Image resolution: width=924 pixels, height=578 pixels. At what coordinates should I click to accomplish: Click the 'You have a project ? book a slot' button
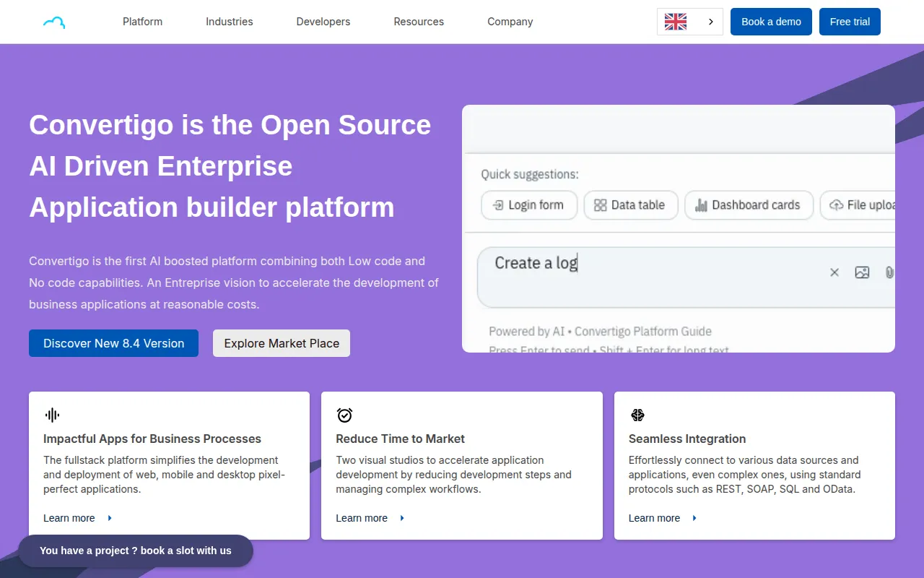tap(136, 551)
